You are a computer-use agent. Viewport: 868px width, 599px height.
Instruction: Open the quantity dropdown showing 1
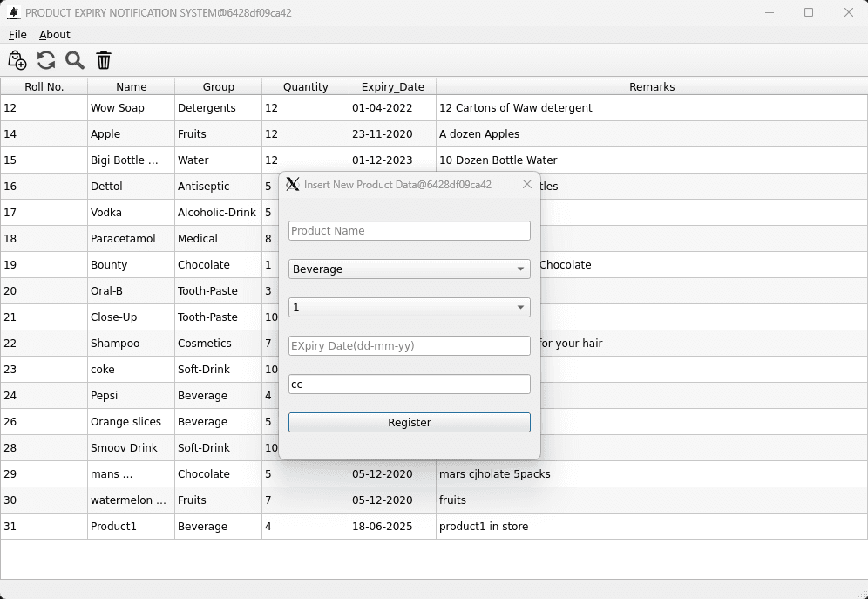pos(409,307)
